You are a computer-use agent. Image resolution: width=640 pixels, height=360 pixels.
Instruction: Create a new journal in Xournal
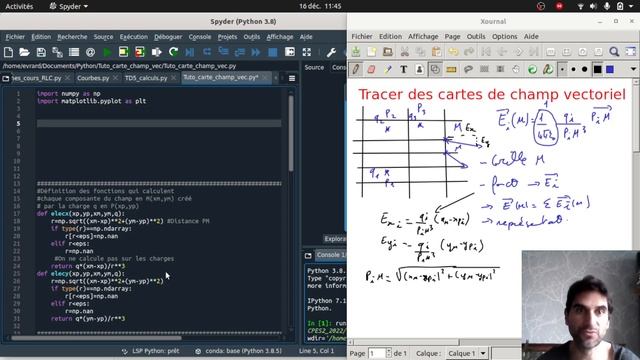click(x=372, y=51)
